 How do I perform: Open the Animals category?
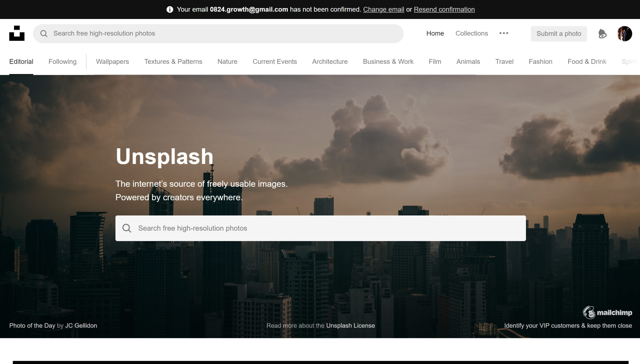[x=468, y=61]
